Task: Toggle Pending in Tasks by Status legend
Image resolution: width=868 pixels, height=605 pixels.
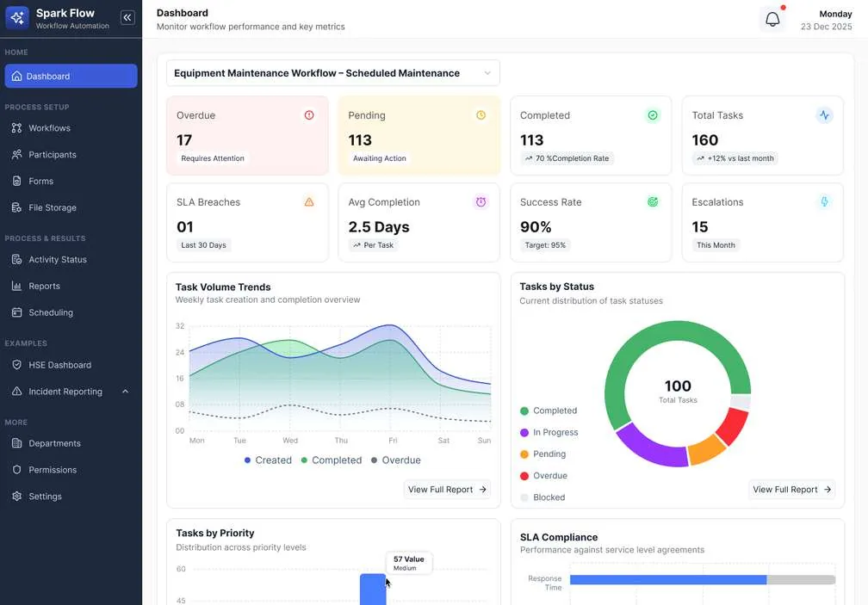Action: click(543, 454)
